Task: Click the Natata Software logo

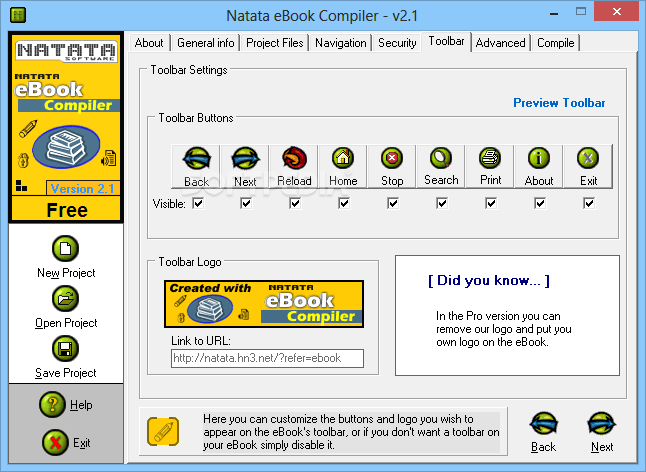Action: coord(66,51)
